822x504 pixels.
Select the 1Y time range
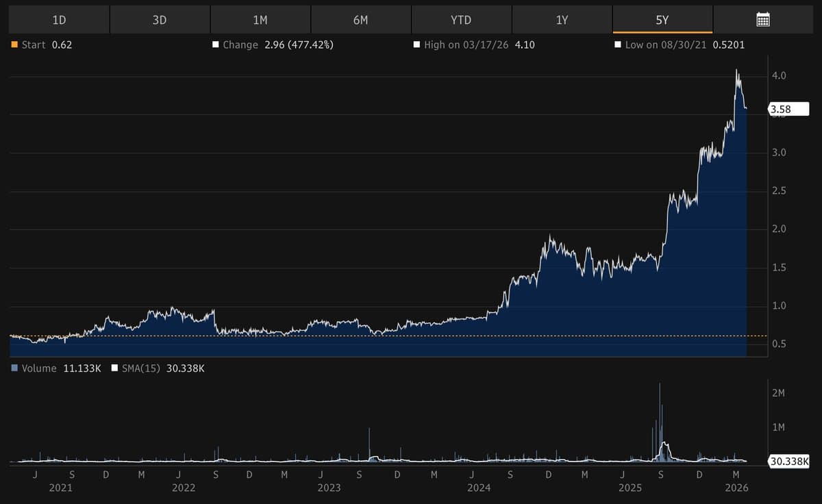[561, 20]
